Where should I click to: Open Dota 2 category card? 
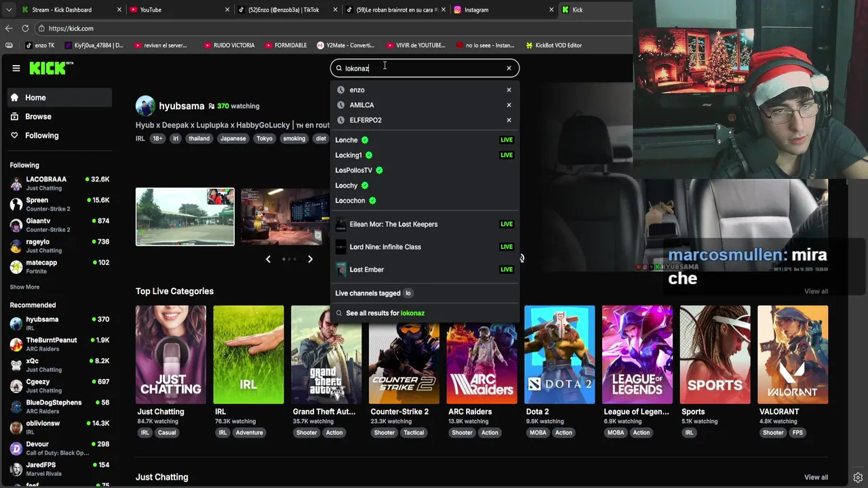pos(559,354)
